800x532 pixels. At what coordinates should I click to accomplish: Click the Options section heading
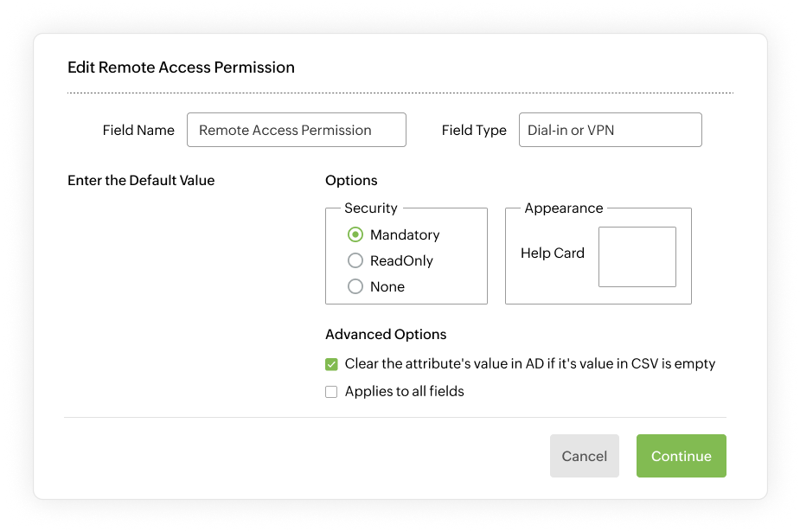pos(351,180)
